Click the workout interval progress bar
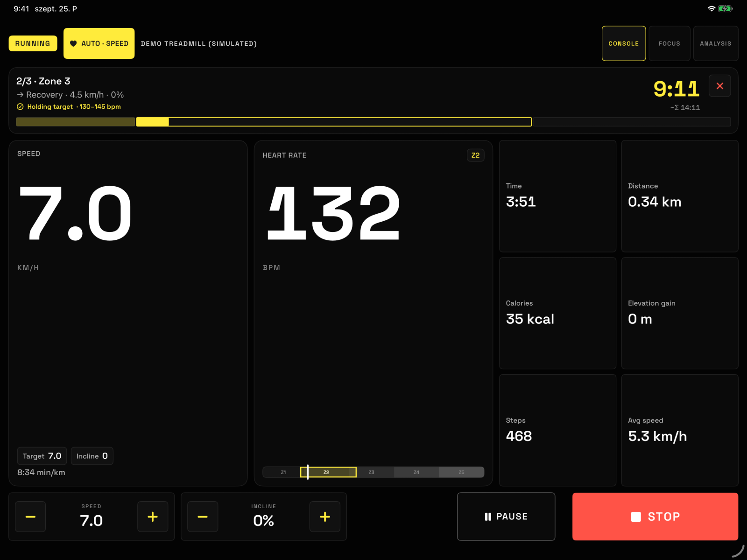This screenshot has width=747, height=560. [x=373, y=122]
